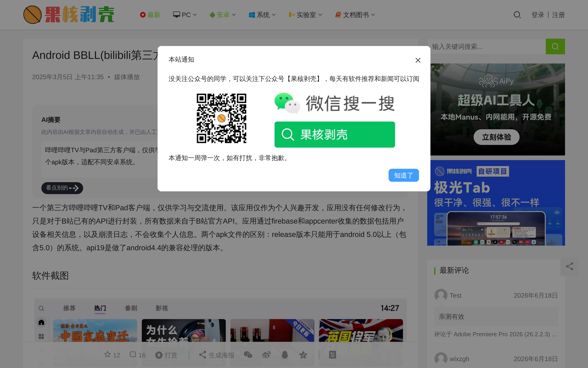Focus the 输入关键词搜索 input field
Viewport: 588px width, 368px height.
486,46
